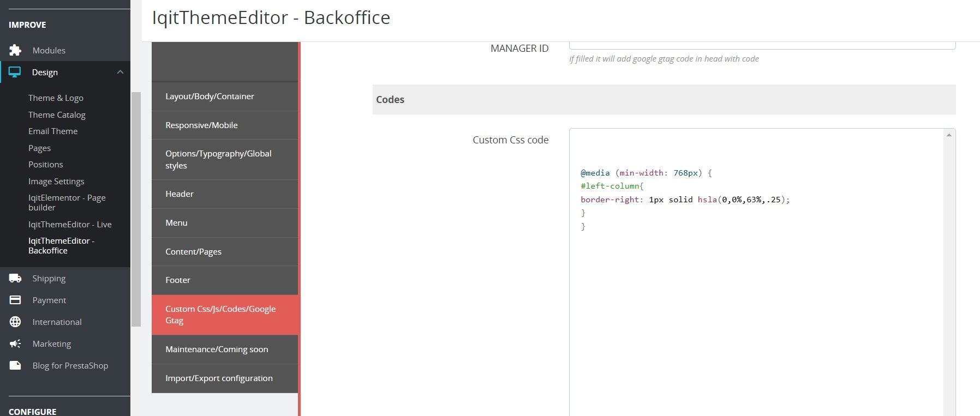Click the Payment credit card icon
The width and height of the screenshot is (980, 416).
pyautogui.click(x=15, y=300)
